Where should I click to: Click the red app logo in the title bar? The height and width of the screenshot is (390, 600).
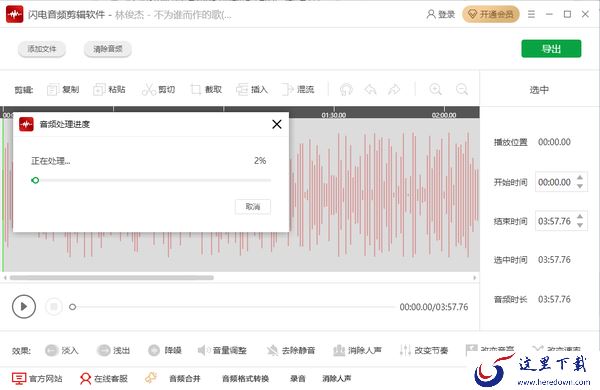(15, 15)
